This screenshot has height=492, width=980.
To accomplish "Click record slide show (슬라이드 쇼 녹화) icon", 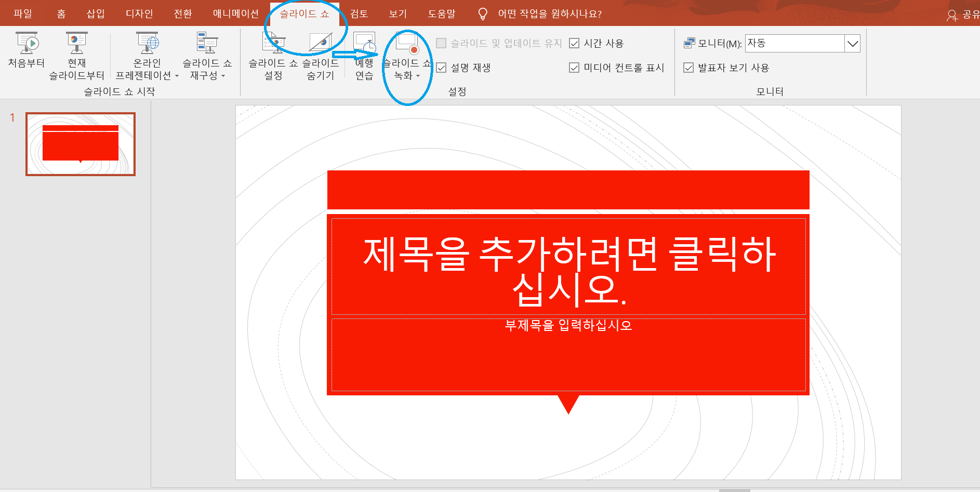I will 407,43.
